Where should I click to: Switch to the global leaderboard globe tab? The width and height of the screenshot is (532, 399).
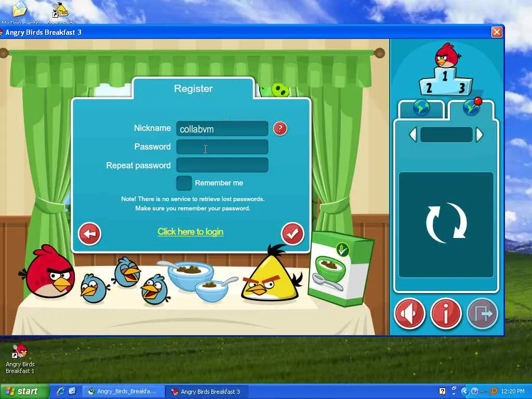point(421,108)
